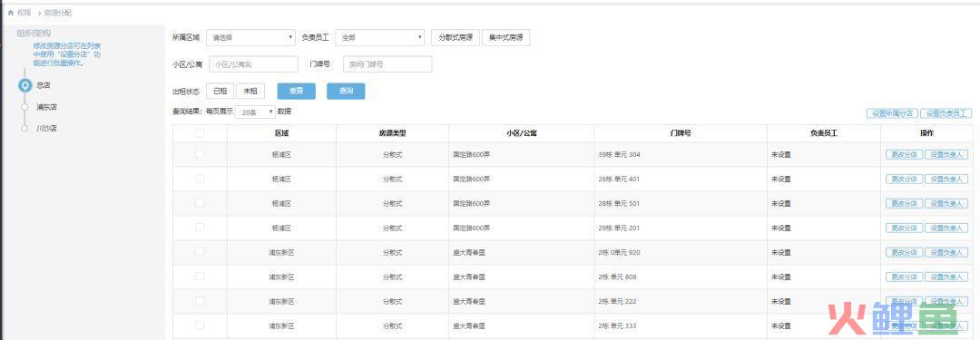Focus the 房间门牌号 input field

coord(387,64)
